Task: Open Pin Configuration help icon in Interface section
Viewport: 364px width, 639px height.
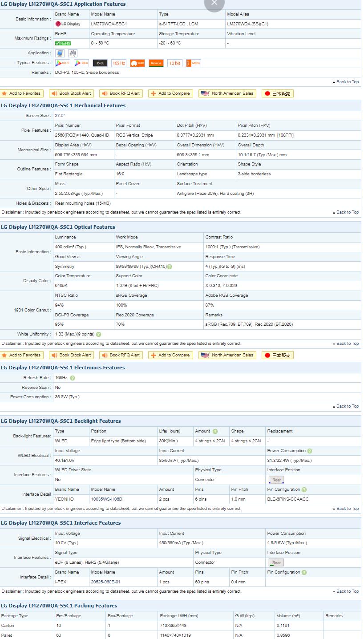Action: pos(304,572)
